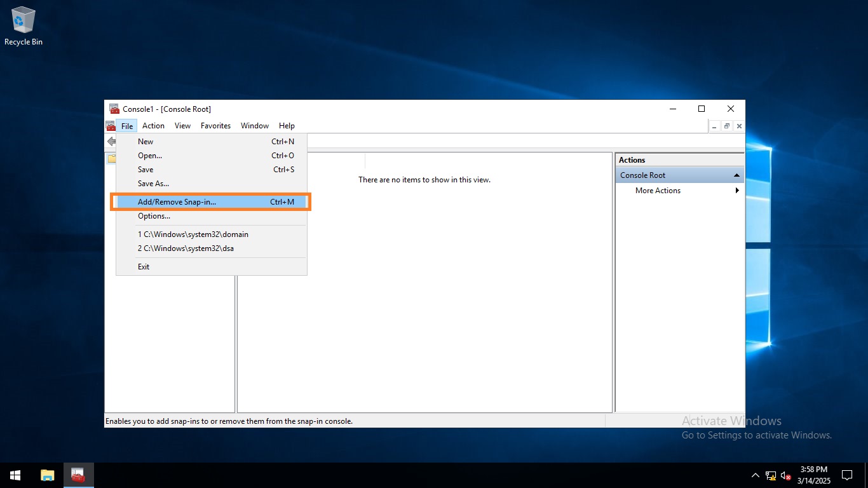Open recent file C:\Windows\system32\domain
Screen dimensions: 868x488
pos(212,234)
